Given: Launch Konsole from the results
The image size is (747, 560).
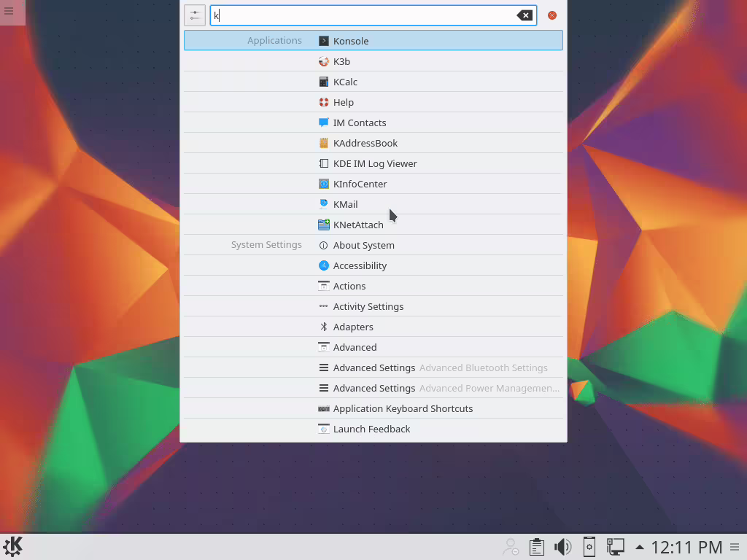Looking at the screenshot, I should (373, 41).
